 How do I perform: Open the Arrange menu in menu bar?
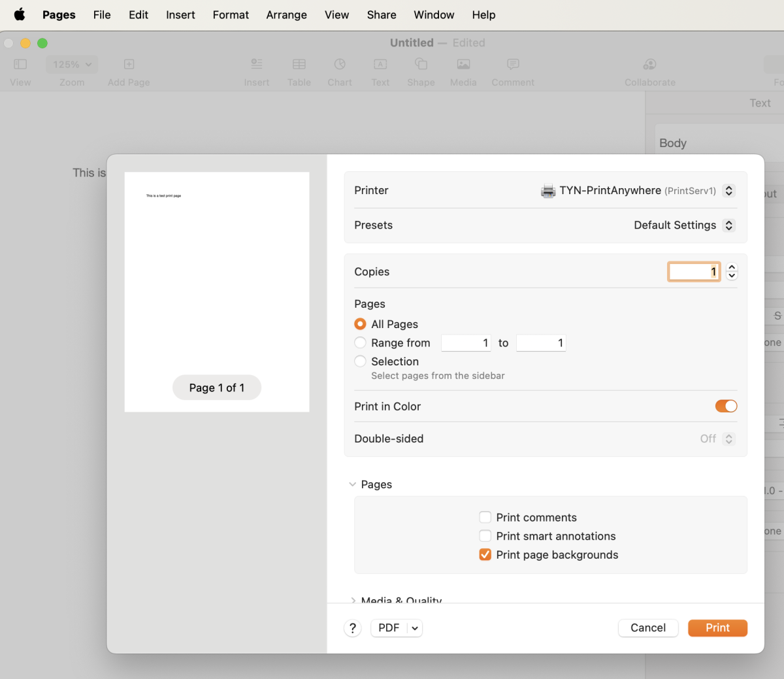(286, 15)
